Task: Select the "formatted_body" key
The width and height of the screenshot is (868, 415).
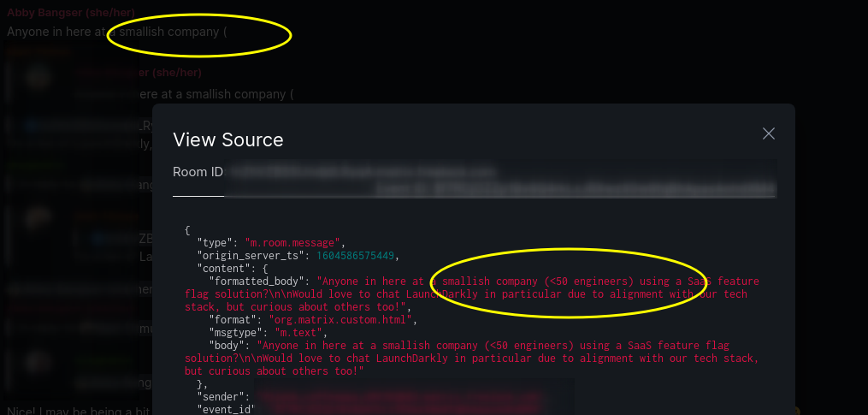Action: pyautogui.click(x=257, y=282)
